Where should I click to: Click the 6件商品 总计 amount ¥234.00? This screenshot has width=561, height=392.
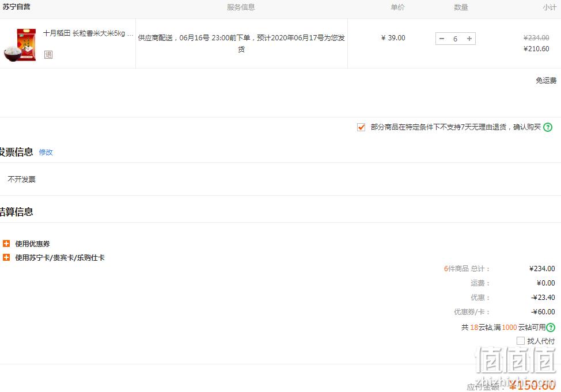542,269
